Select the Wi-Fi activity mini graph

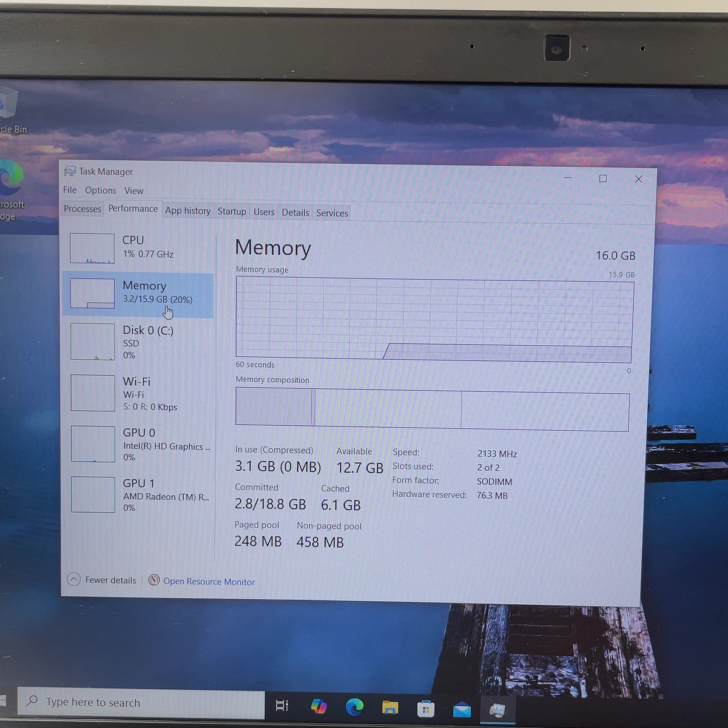[93, 393]
